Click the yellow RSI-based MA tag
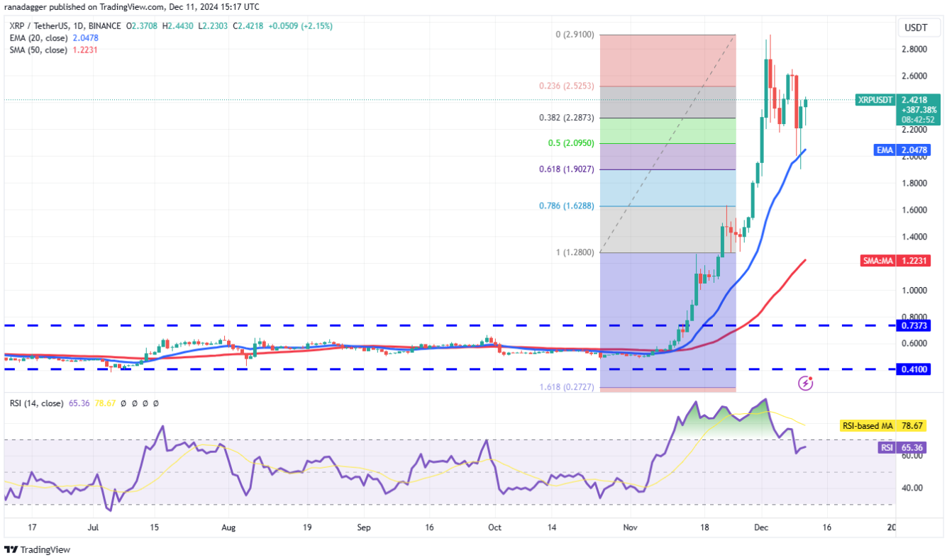Screen dimensions: 947x560 (x=868, y=426)
